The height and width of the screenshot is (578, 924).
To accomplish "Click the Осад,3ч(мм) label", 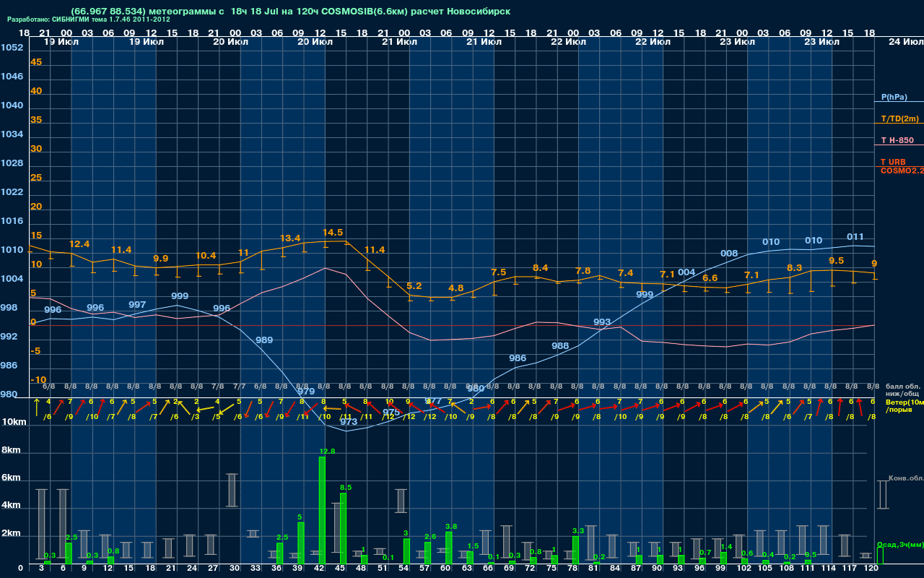I will [899, 544].
